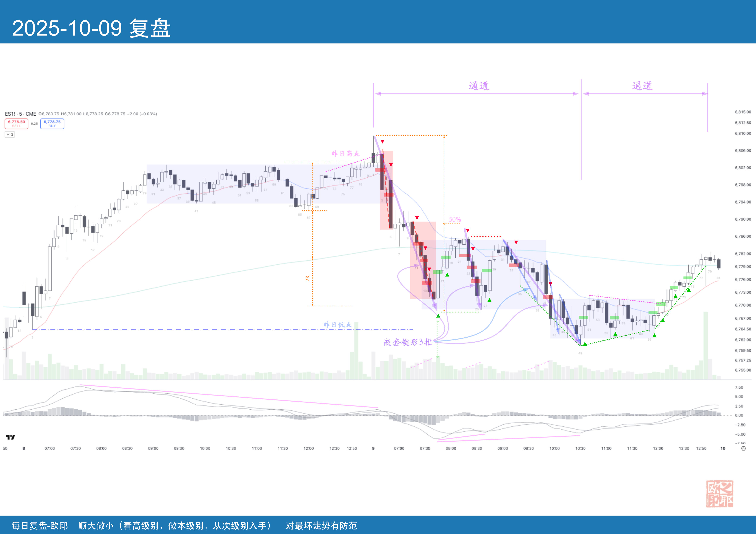Open the ES1! · 5 · CME symbol title
This screenshot has width=756, height=534.
[x=20, y=114]
